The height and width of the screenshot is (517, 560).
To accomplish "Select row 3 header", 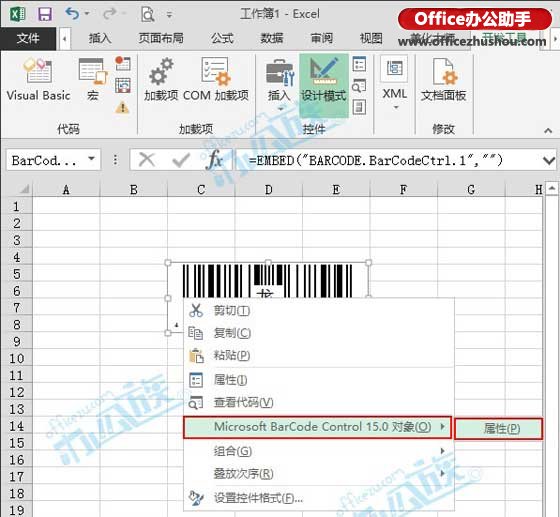I will tap(16, 240).
